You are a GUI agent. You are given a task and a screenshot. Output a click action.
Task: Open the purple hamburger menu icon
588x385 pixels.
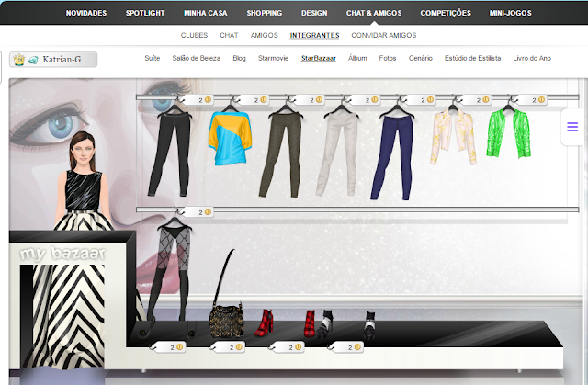point(572,127)
